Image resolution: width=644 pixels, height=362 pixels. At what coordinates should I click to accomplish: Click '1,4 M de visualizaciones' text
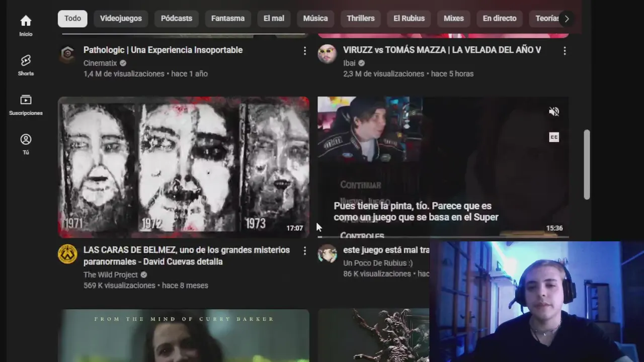[124, 73]
